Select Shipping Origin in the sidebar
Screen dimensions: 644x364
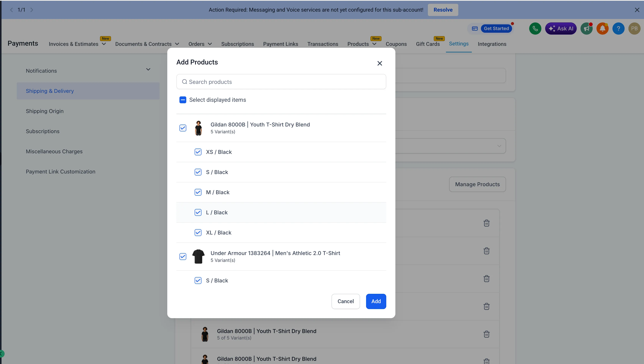45,111
